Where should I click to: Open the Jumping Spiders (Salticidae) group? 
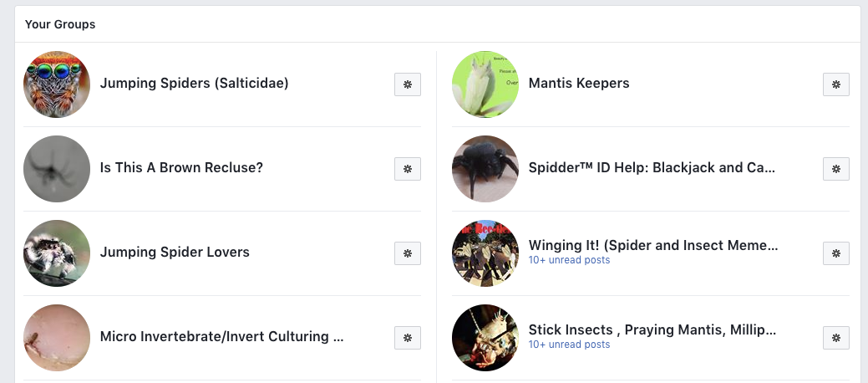[x=194, y=84]
